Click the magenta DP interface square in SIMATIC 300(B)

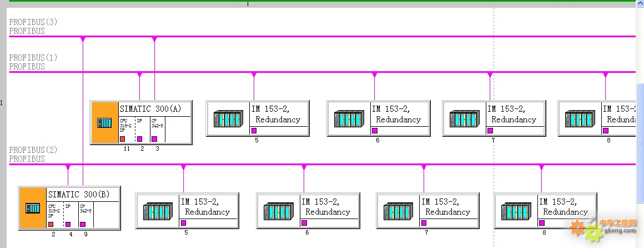[x=68, y=224]
